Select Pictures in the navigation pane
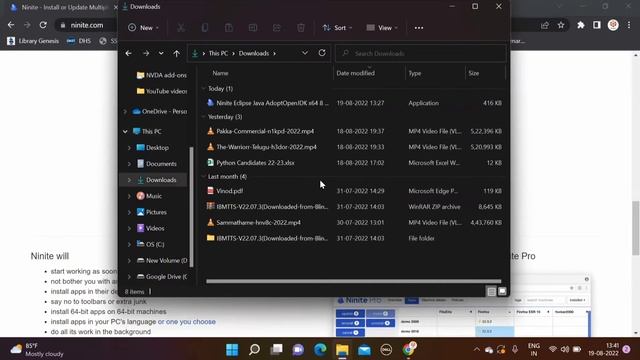This screenshot has width=640, height=360. click(x=152, y=212)
